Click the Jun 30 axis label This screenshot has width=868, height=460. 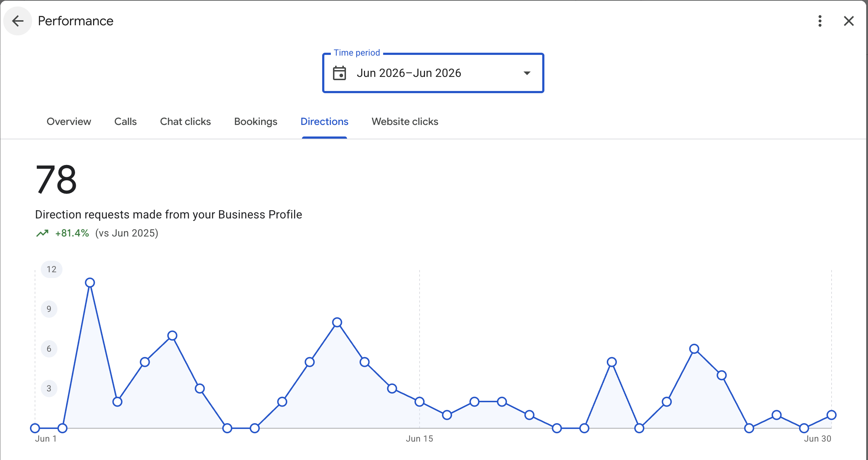tap(817, 439)
